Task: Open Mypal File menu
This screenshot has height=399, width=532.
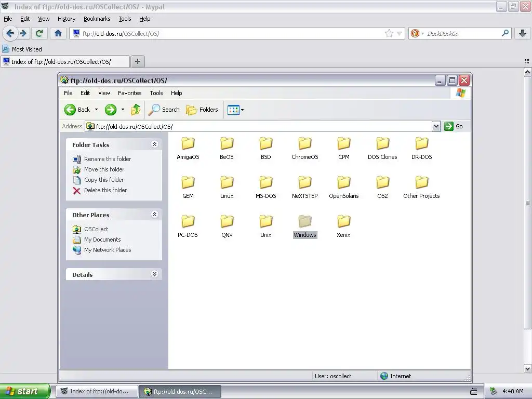Action: click(x=8, y=19)
